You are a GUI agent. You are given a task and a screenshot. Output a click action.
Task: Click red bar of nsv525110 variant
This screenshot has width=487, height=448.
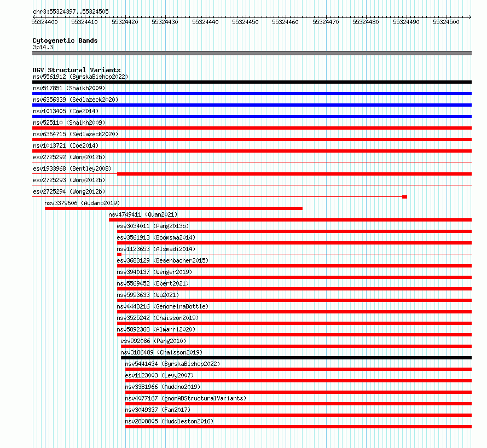pos(252,128)
